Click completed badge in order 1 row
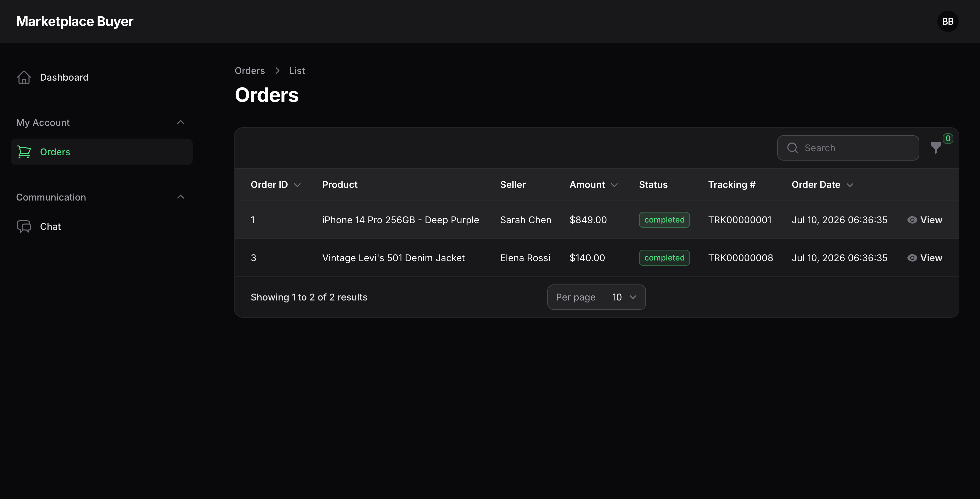The image size is (980, 499). [x=664, y=220]
